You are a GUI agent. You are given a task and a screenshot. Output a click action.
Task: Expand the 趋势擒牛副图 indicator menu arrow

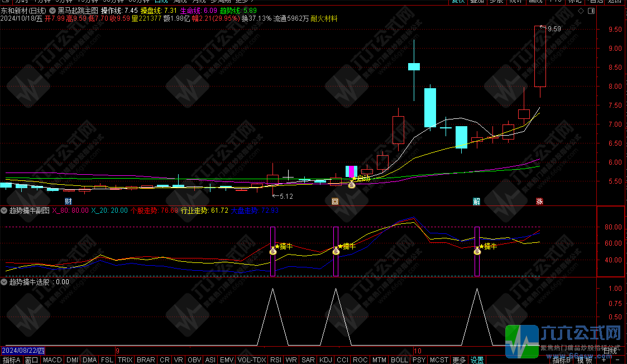(4, 210)
